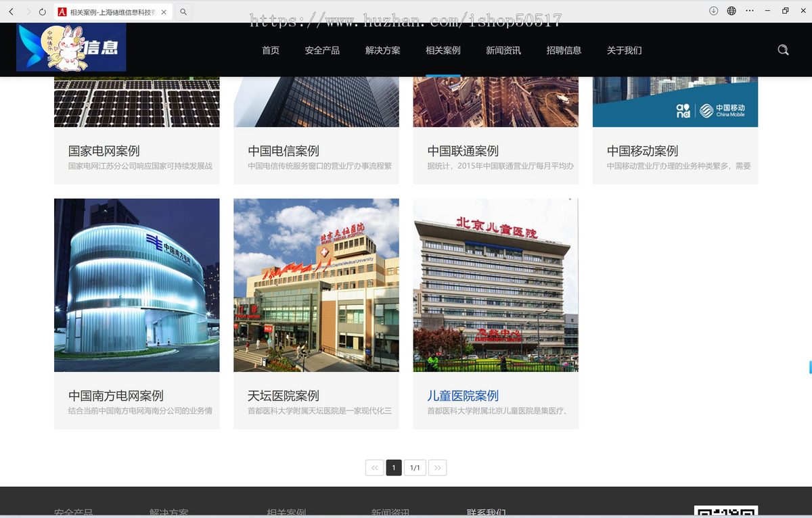Open the 中国南方电网案例 title link
812x518 pixels.
coord(116,396)
